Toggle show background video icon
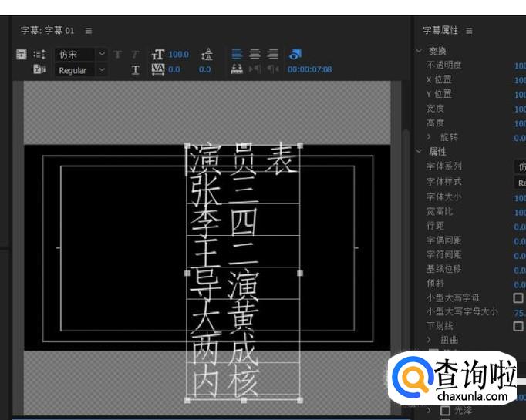526x420 pixels. tap(295, 54)
